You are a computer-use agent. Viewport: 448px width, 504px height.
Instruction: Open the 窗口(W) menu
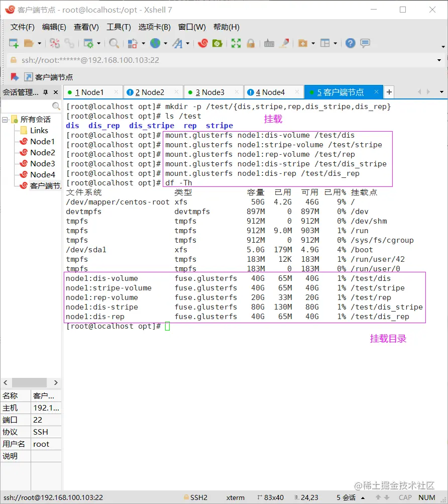point(192,27)
